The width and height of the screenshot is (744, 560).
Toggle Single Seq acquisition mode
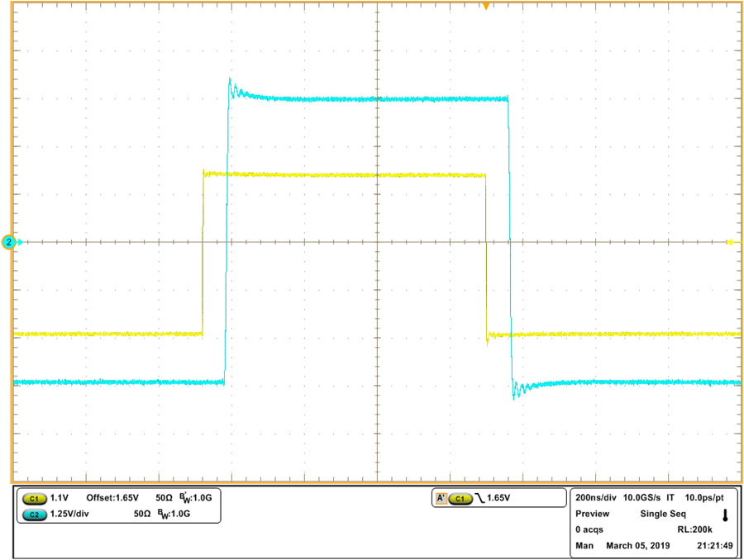tap(663, 513)
